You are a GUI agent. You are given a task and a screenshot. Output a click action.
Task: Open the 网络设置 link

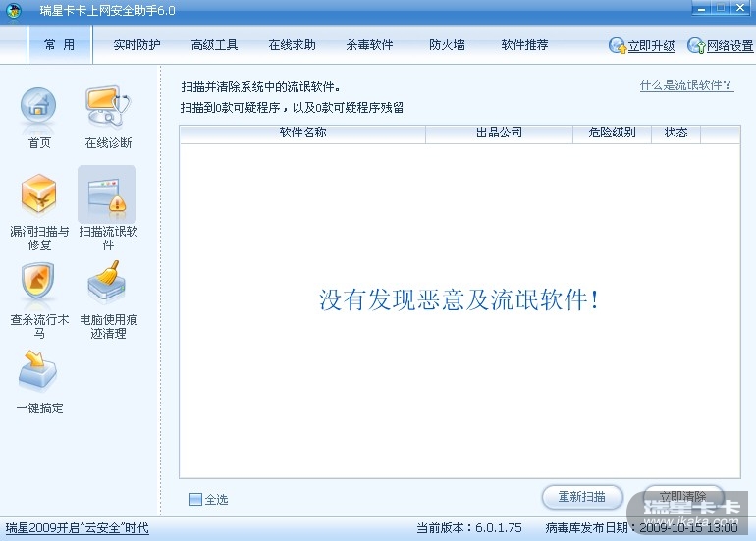click(x=729, y=46)
